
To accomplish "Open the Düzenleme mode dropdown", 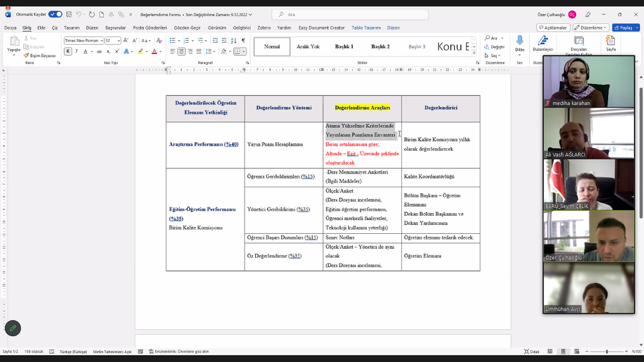I will coord(592,28).
